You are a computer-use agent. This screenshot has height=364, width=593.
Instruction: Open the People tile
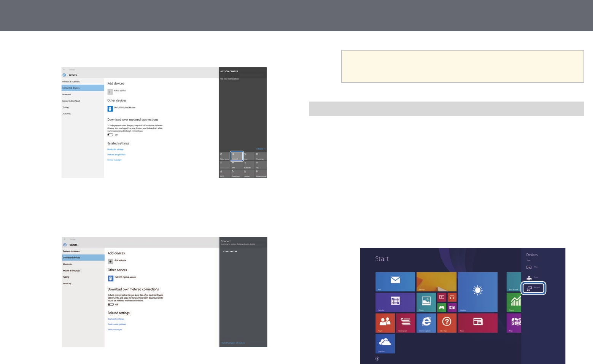385,323
